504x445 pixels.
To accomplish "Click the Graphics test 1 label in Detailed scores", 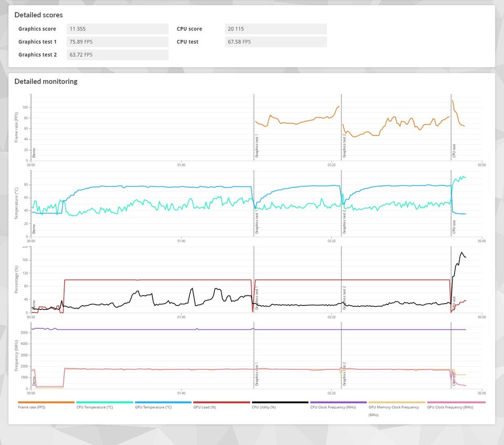I will click(x=38, y=42).
